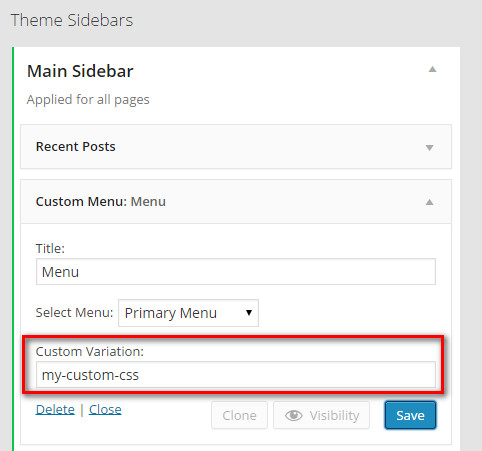Collapse the Custom Menu widget arrow

click(x=429, y=202)
